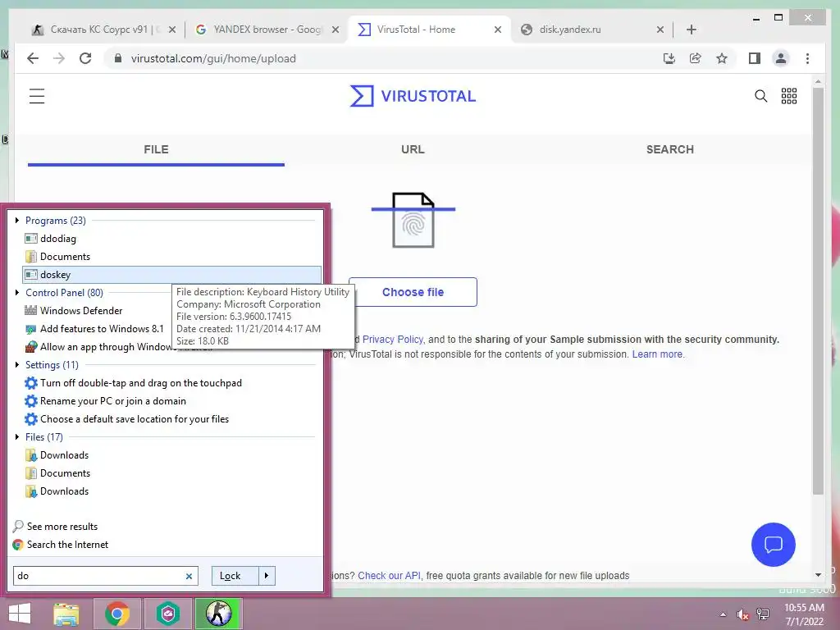This screenshot has width=840, height=630.
Task: Open the chat bubble widget
Action: tap(773, 545)
